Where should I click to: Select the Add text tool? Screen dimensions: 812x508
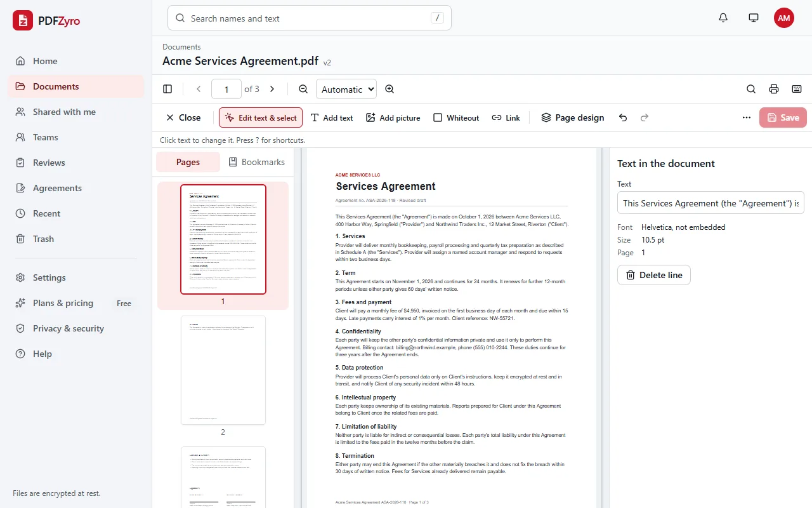point(331,117)
